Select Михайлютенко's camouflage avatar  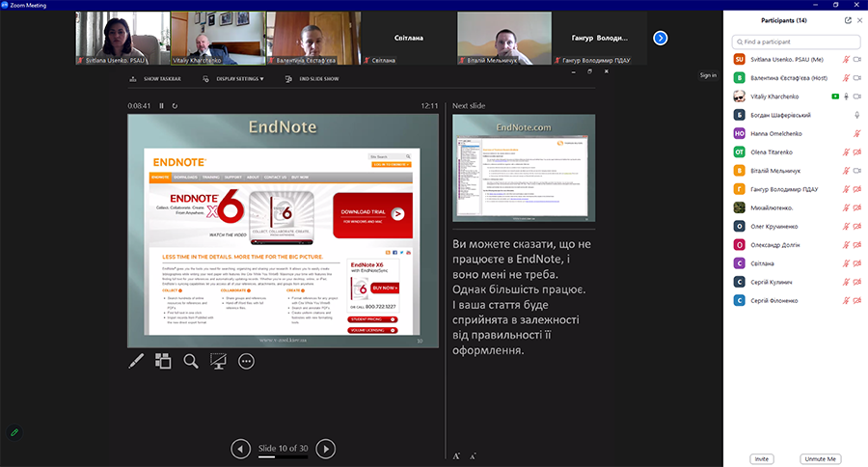(x=739, y=207)
